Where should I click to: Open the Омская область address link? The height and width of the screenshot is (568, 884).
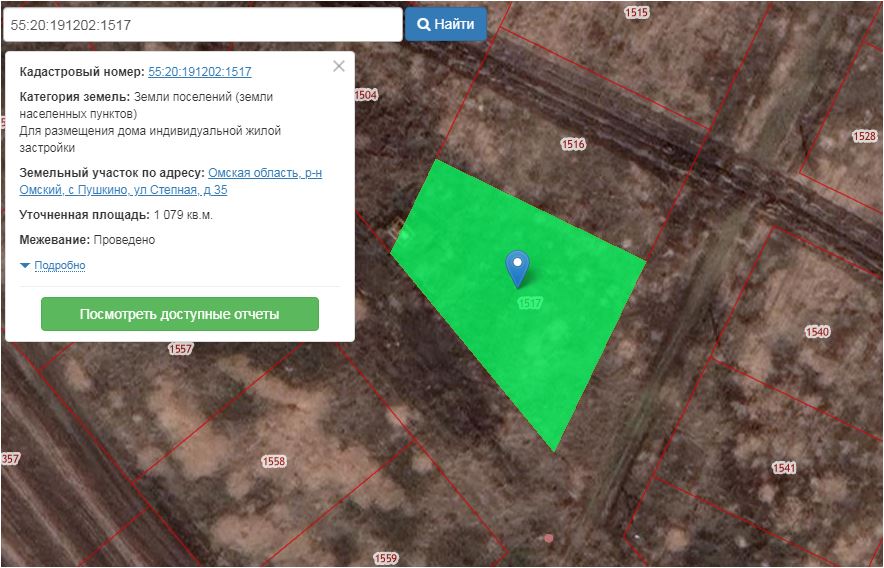click(171, 181)
